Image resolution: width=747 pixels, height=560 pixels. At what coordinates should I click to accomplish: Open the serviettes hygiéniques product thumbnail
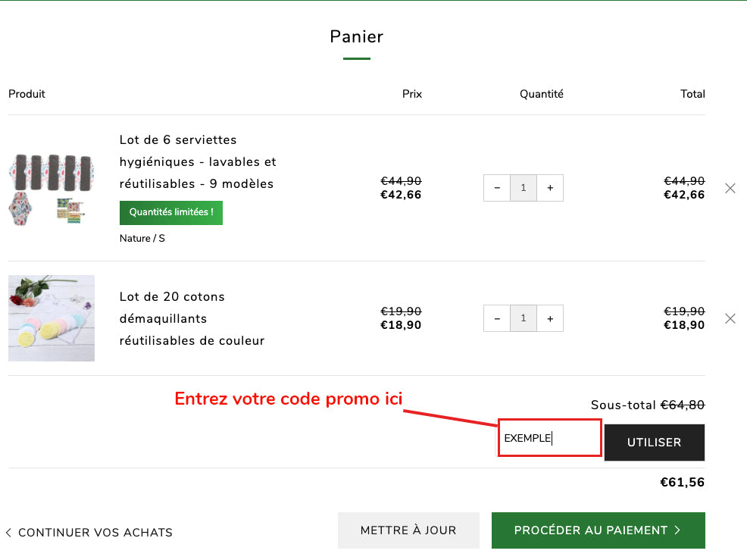(52, 188)
